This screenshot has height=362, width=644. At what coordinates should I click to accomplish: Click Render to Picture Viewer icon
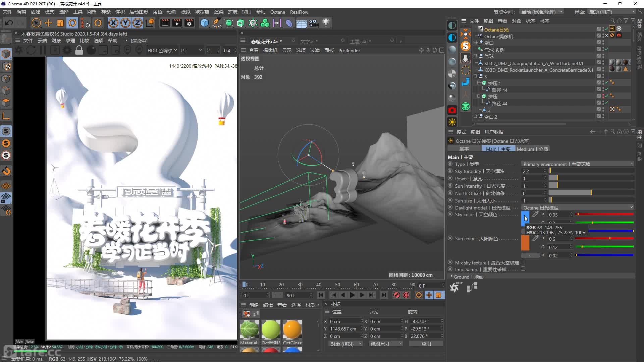[x=177, y=23]
